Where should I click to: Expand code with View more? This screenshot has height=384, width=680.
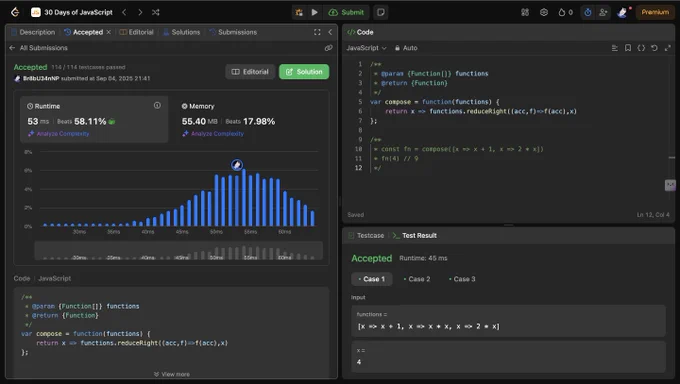coord(172,374)
